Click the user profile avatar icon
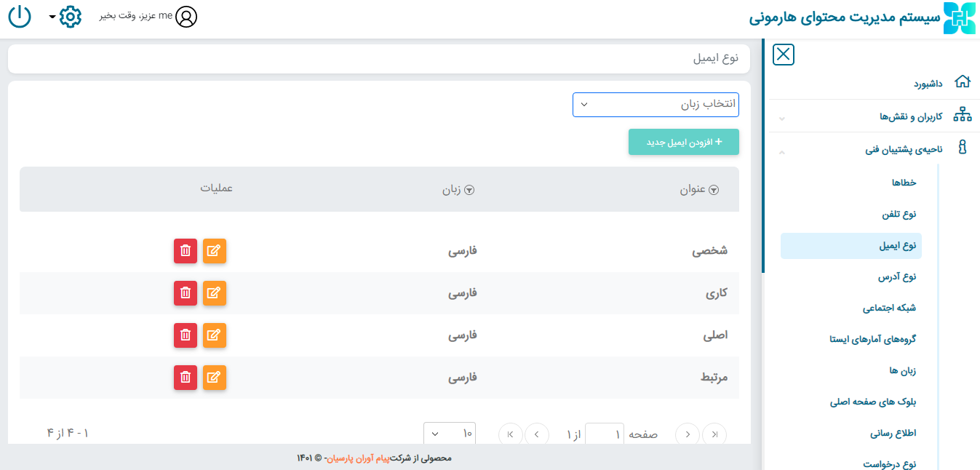The width and height of the screenshot is (980, 470). coord(186,16)
